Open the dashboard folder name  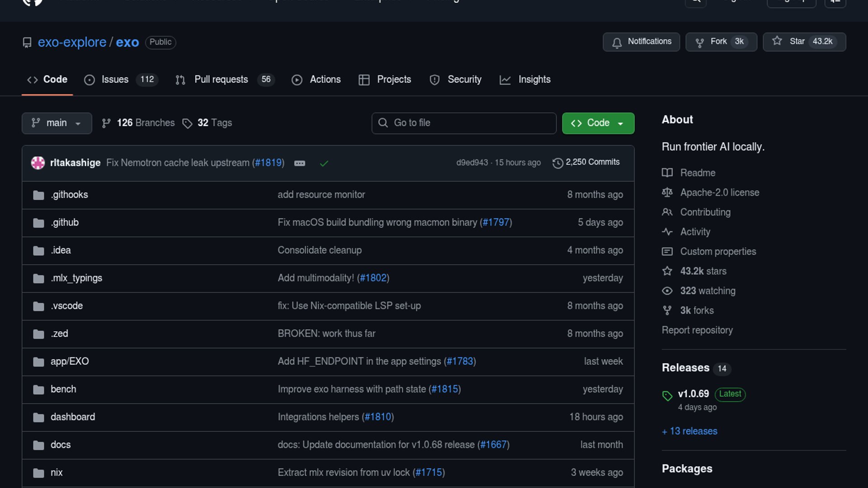tap(73, 417)
